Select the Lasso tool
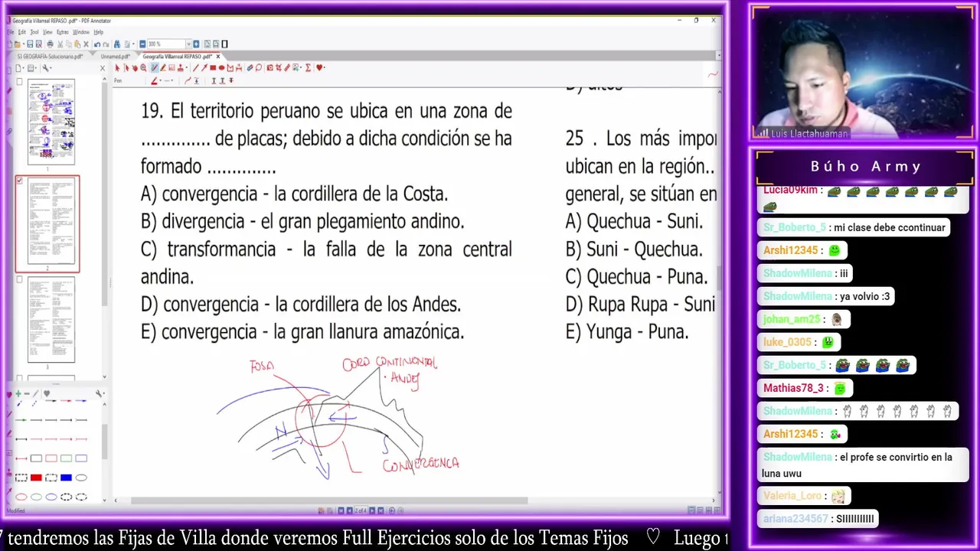Viewport: 980px width, 551px height. click(259, 67)
